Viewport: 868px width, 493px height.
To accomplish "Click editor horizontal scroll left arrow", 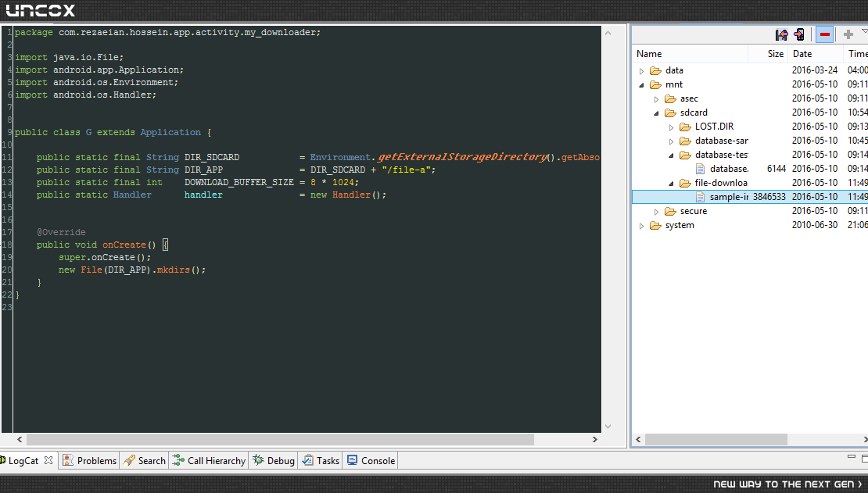I will 20,439.
